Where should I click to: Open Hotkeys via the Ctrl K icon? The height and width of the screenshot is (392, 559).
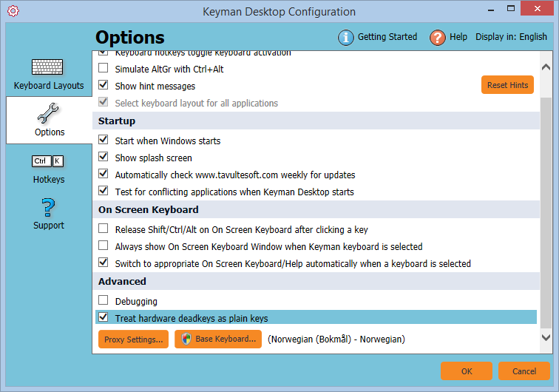click(48, 161)
